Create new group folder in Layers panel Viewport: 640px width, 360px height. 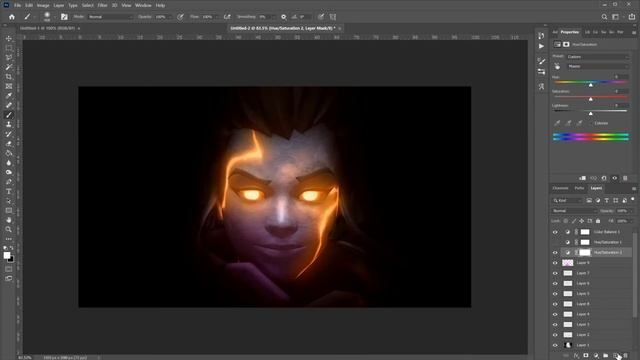606,356
